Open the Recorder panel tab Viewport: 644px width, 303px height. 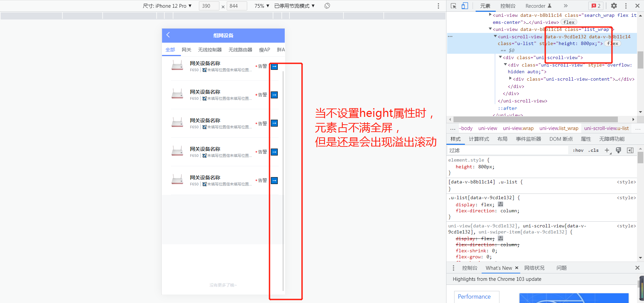pos(536,6)
